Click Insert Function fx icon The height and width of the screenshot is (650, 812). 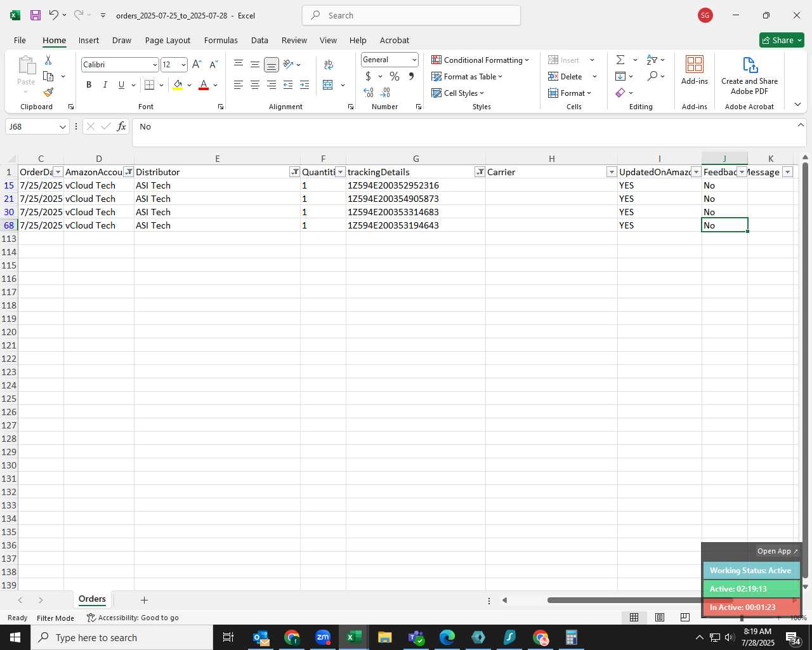[121, 126]
